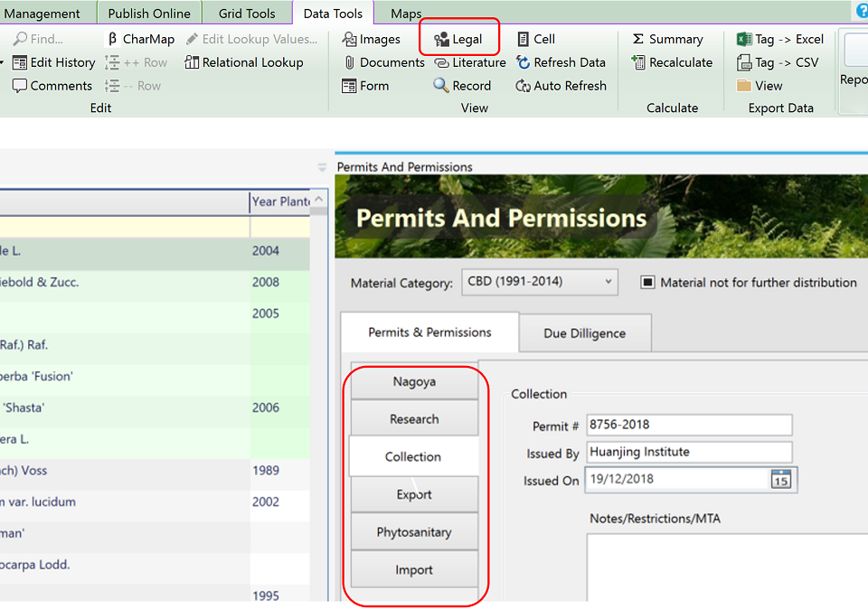Image resolution: width=868 pixels, height=609 pixels.
Task: Open the Form view
Action: pos(365,86)
